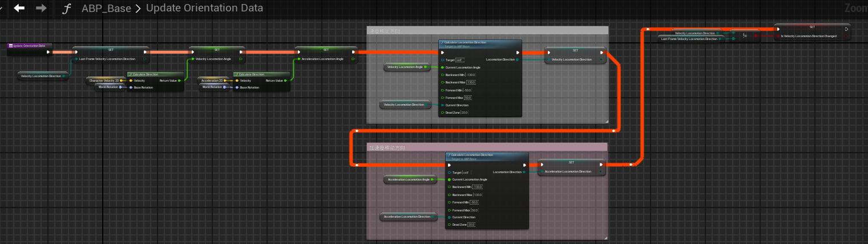Edit Forward Max value in pink comment node
Viewport: 868px width, 244px height.
click(474, 210)
